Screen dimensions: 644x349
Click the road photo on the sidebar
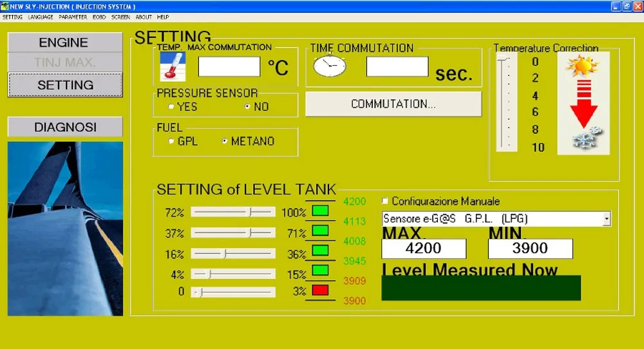[65, 229]
